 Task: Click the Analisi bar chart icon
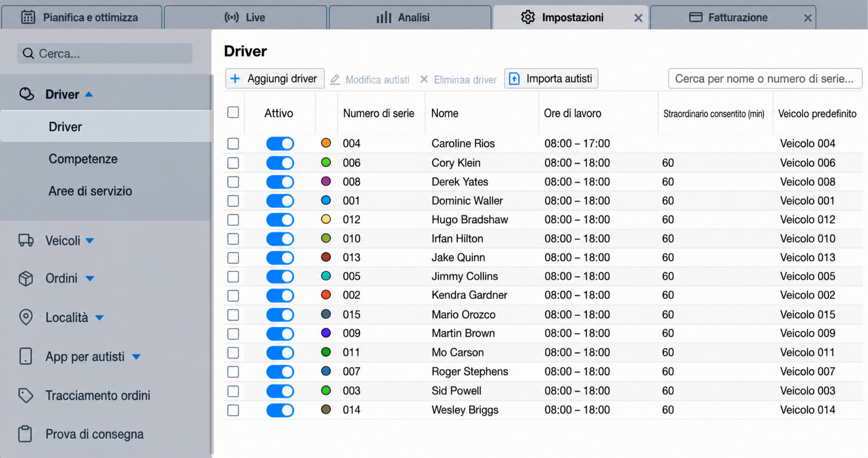[384, 18]
